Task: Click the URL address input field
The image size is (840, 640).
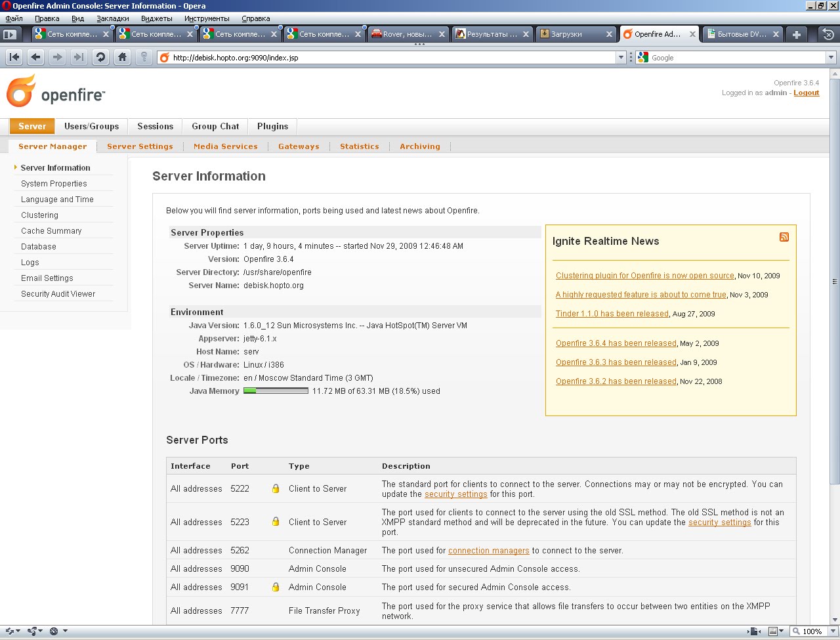Action: [392, 58]
